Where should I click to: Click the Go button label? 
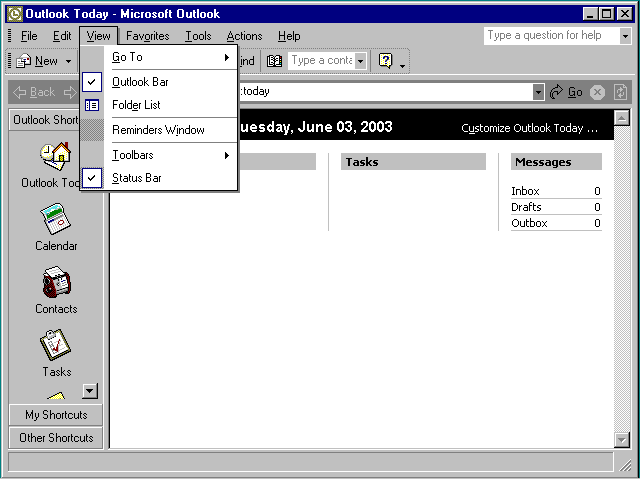575,92
